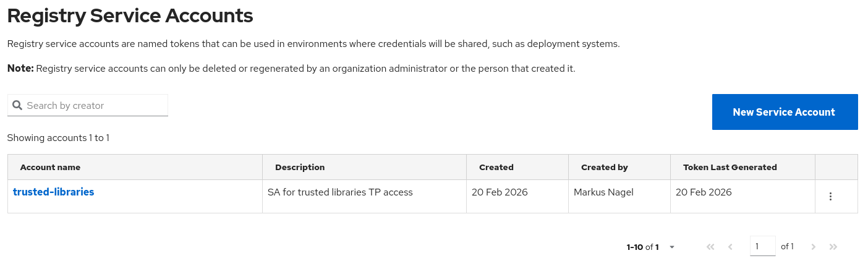Click the Markus Nagel creator cell
The image size is (868, 266).
603,192
